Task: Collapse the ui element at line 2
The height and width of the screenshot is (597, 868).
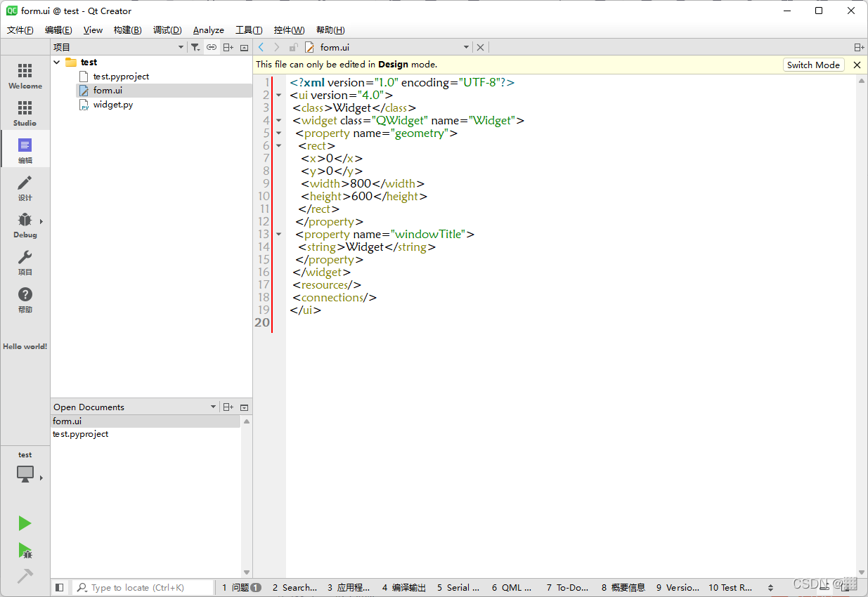Action: pos(278,95)
